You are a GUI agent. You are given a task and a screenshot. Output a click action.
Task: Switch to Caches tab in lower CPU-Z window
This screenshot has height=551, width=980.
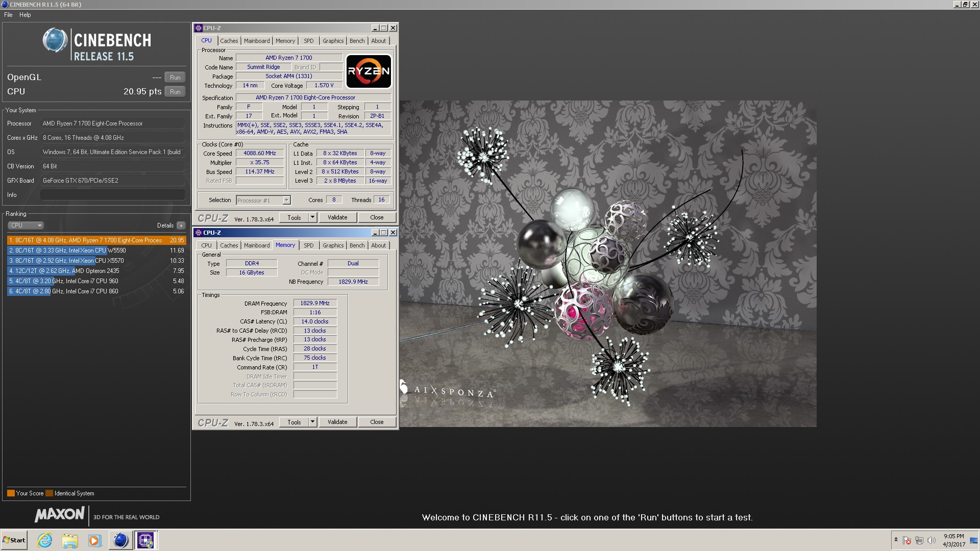pyautogui.click(x=229, y=245)
